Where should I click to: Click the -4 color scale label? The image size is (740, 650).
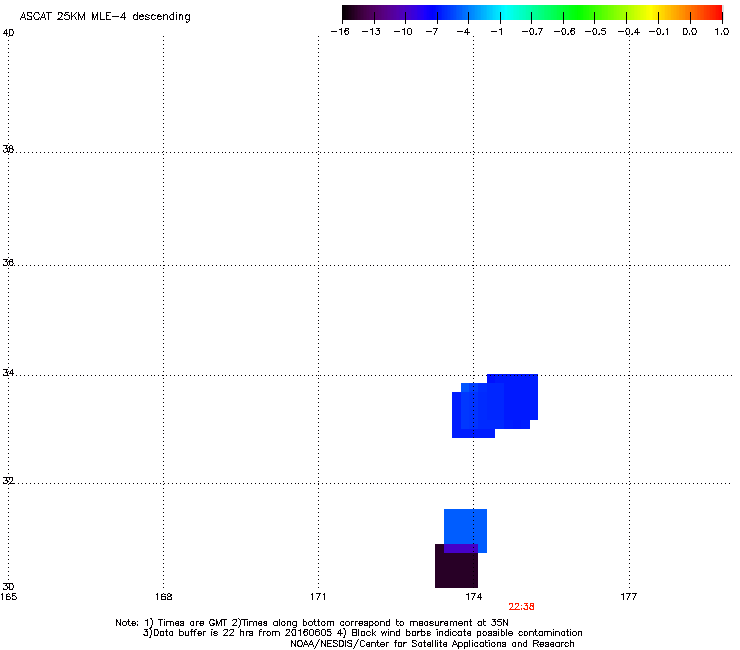[x=463, y=32]
